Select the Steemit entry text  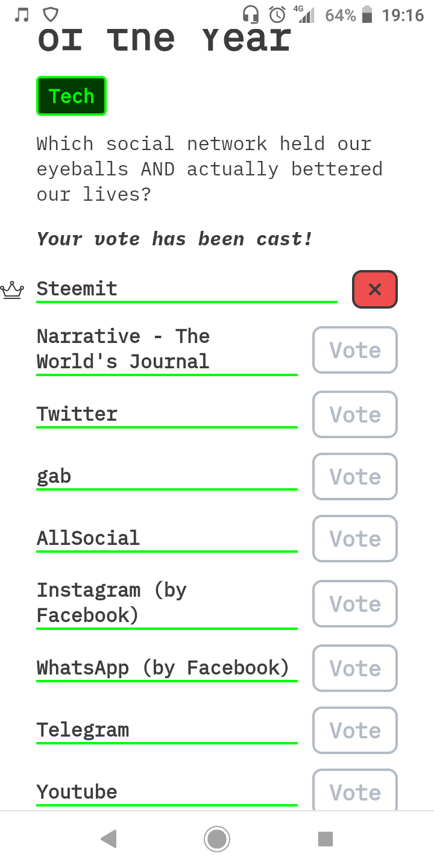[77, 288]
